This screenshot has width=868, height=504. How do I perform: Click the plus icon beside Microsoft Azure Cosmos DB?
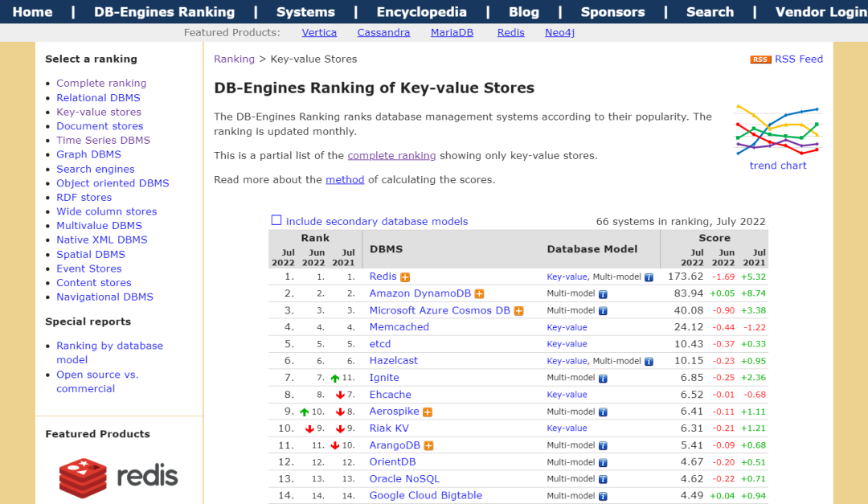pyautogui.click(x=518, y=311)
